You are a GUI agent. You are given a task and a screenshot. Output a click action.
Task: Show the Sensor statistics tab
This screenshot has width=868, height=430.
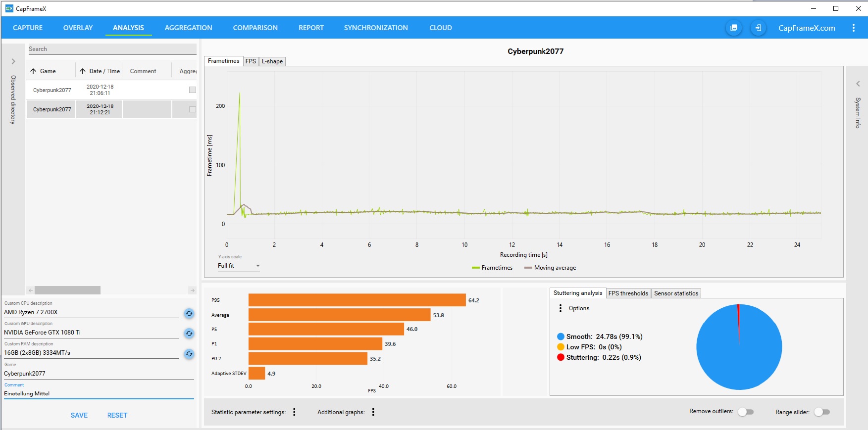[x=676, y=293]
